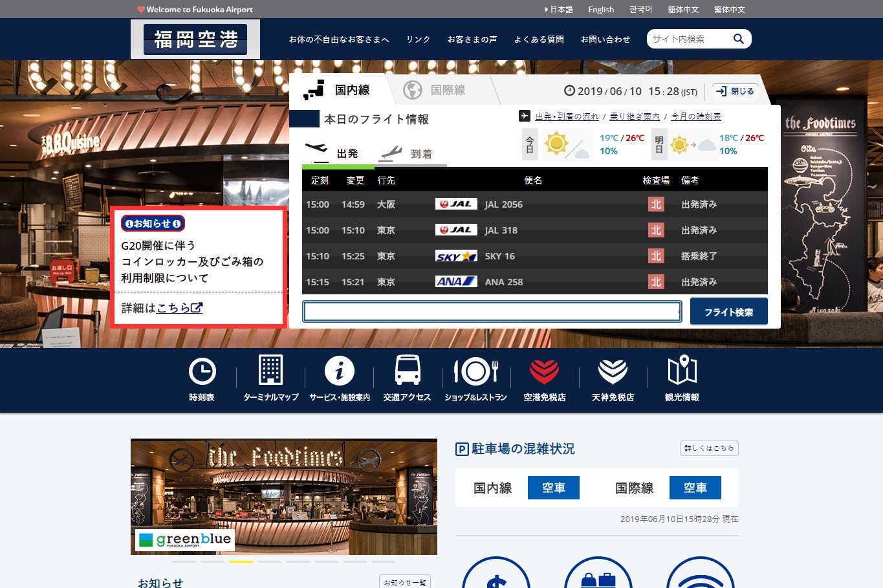Viewport: 883px width, 588px height.
Task: Click the JAL logo in the JAL 2056 row
Action: tap(456, 204)
